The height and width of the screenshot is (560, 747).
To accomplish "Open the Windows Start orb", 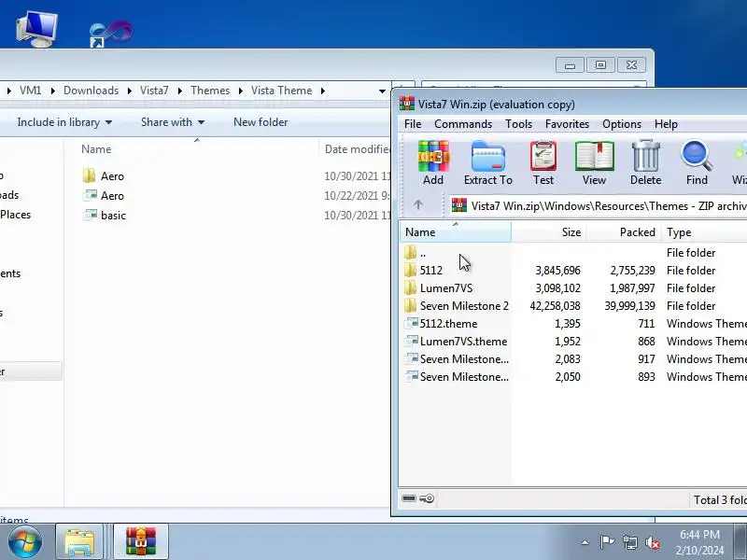I will [x=25, y=542].
